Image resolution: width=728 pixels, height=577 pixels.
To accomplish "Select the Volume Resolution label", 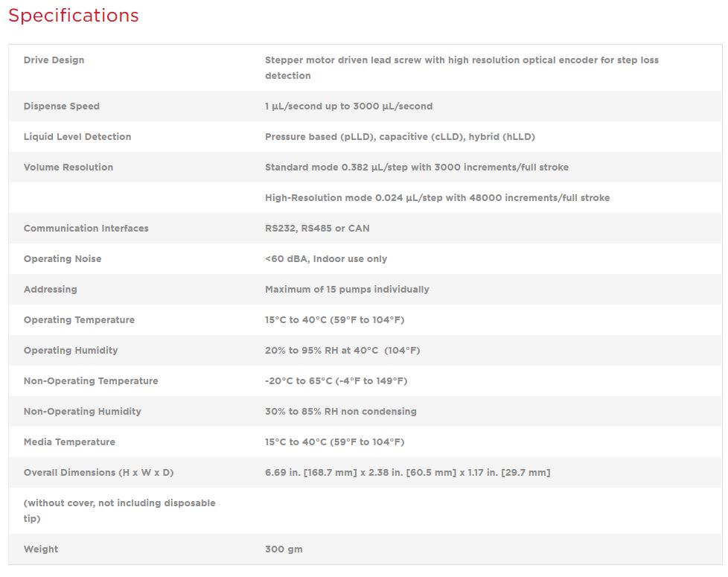I will (68, 168).
